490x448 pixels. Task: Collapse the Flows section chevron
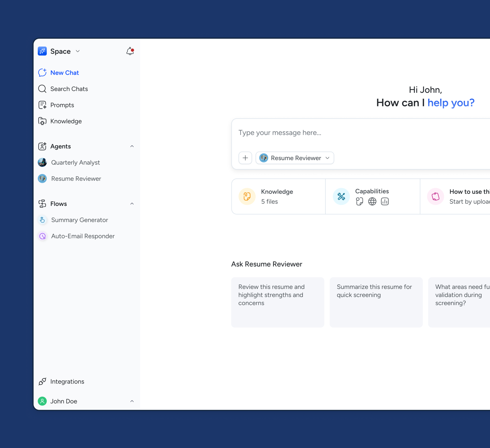132,204
